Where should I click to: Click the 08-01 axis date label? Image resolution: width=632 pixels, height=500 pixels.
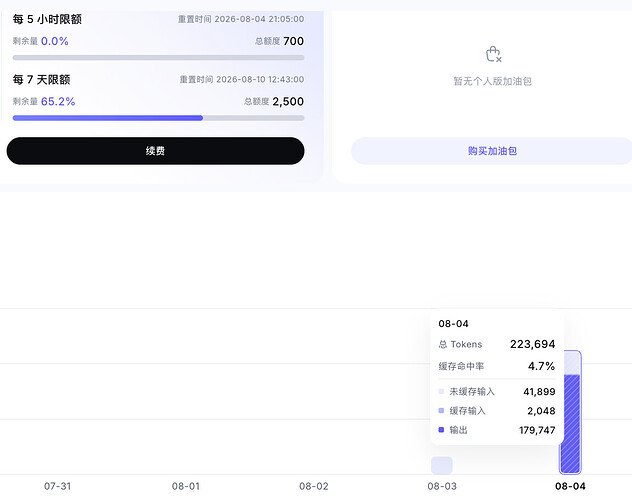pyautogui.click(x=185, y=486)
